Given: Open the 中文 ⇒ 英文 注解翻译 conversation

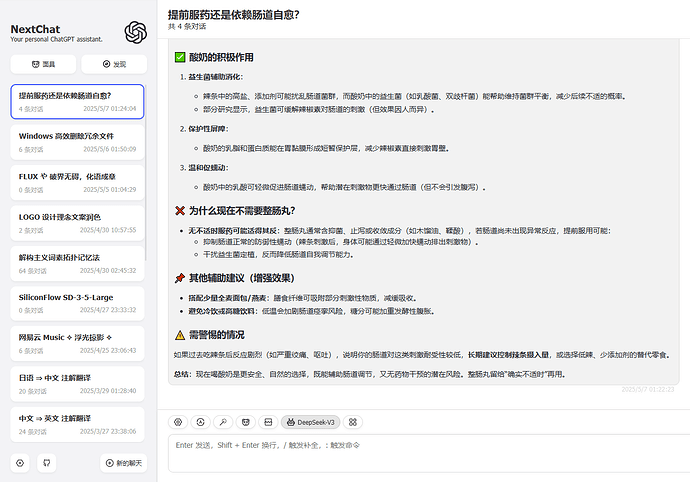Looking at the screenshot, I should (x=77, y=425).
